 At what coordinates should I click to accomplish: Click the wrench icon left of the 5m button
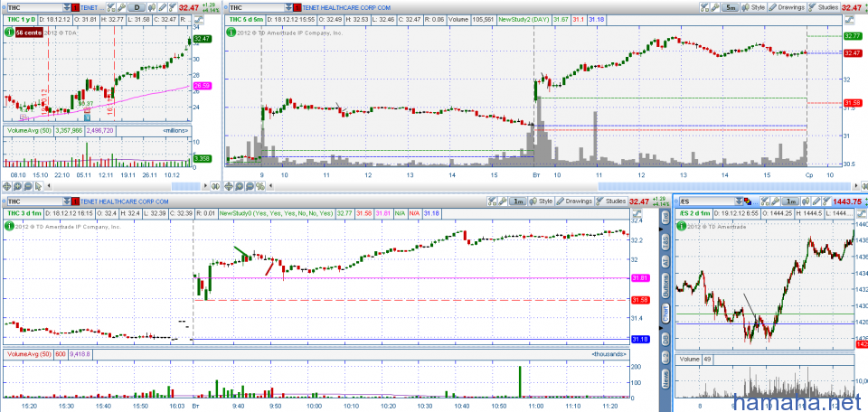tap(715, 8)
